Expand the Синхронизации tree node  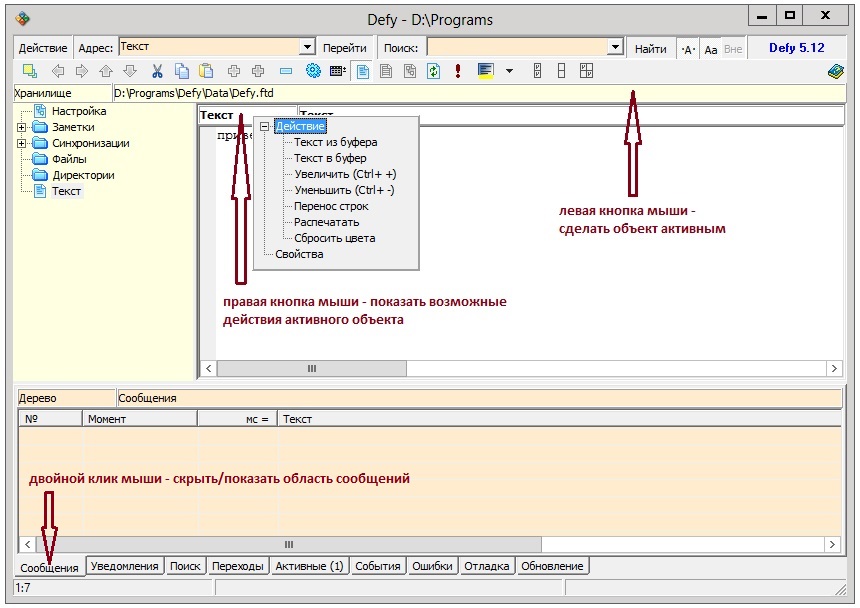pyautogui.click(x=21, y=144)
